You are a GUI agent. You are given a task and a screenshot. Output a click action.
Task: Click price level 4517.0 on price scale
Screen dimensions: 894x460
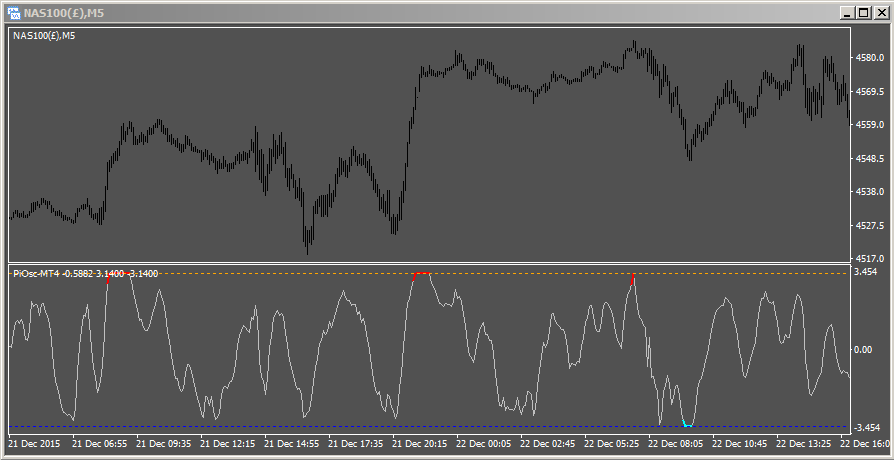[x=868, y=259]
